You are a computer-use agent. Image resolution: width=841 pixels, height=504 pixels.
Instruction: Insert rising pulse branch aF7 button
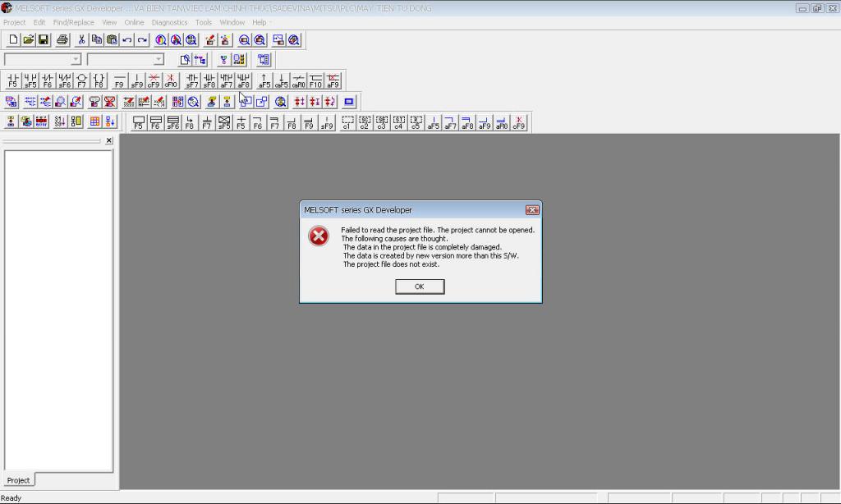coord(227,80)
